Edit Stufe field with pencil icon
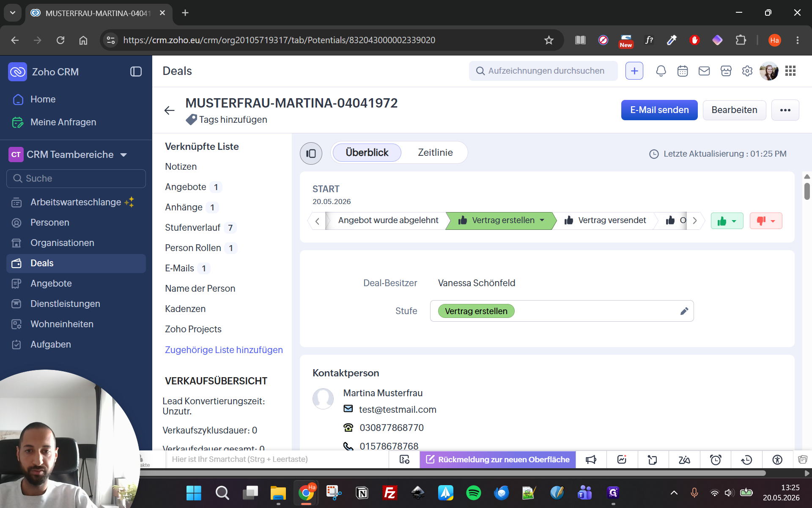The width and height of the screenshot is (812, 508). click(x=684, y=311)
